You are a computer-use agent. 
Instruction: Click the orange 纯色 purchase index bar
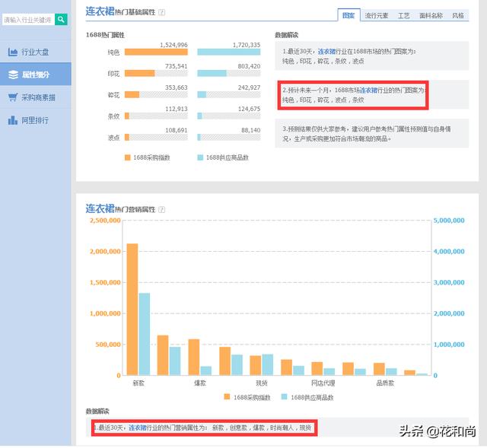point(155,52)
